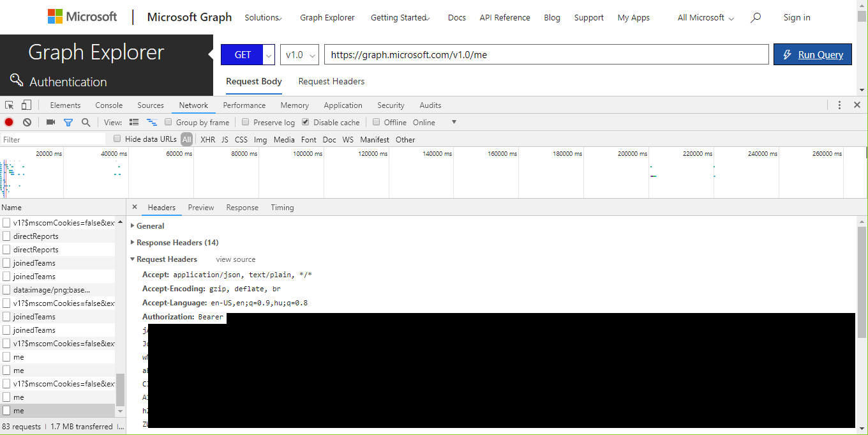Image resolution: width=868 pixels, height=435 pixels.
Task: Open network search magnifier icon
Action: click(86, 122)
